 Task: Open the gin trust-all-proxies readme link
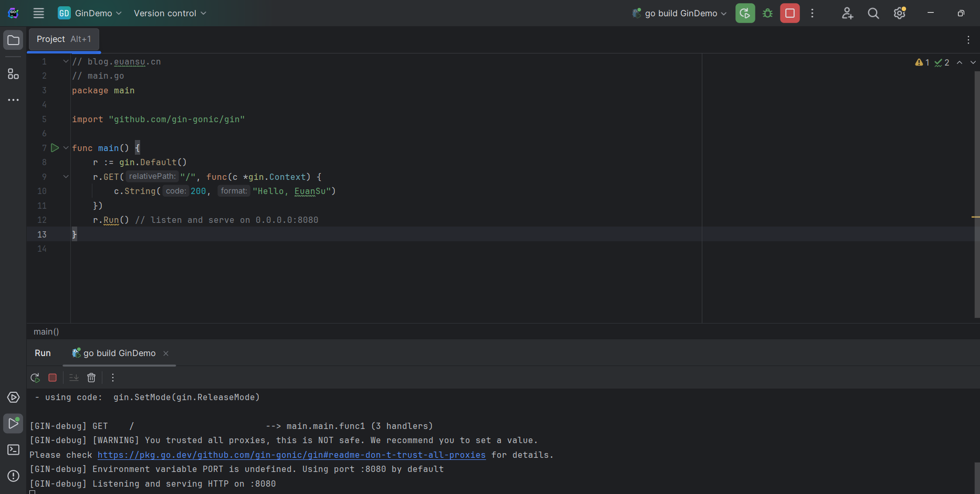click(291, 455)
